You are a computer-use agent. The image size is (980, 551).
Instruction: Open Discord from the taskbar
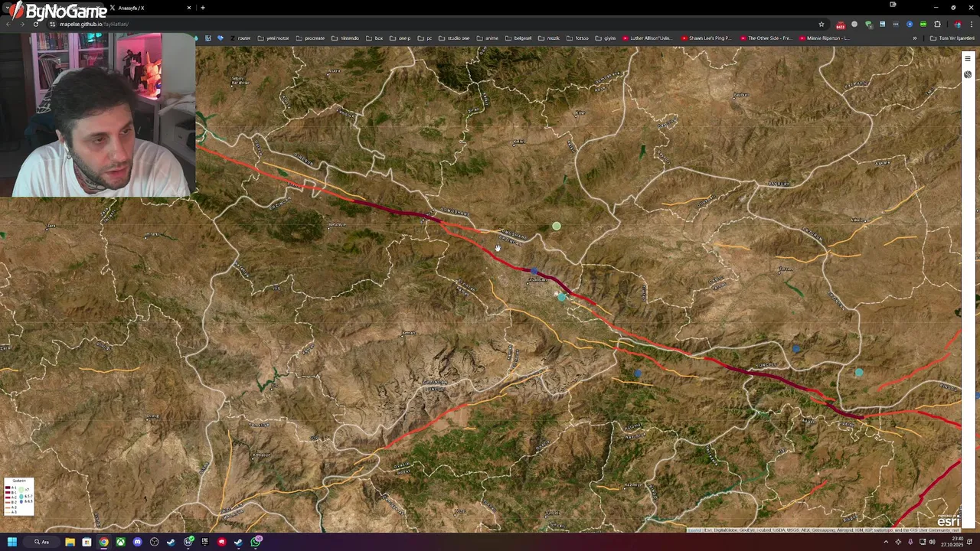pyautogui.click(x=137, y=542)
